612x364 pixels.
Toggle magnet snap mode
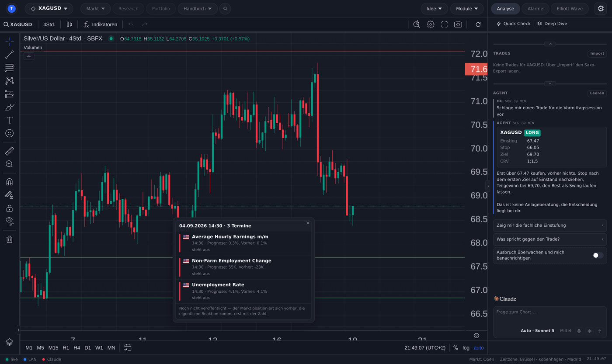click(x=9, y=182)
